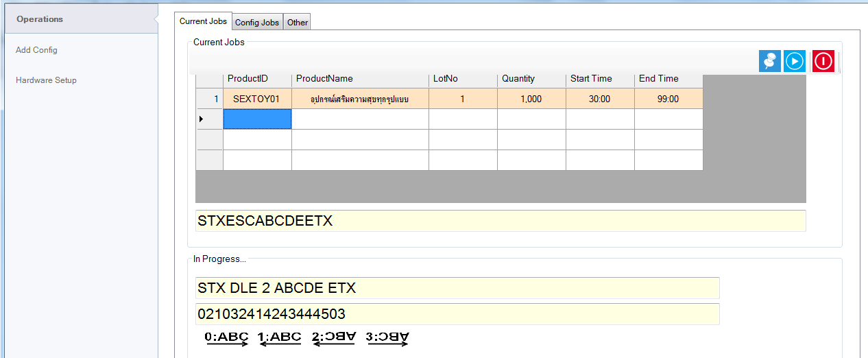Select the end time cell 99:00
This screenshot has height=358, width=868.
668,99
